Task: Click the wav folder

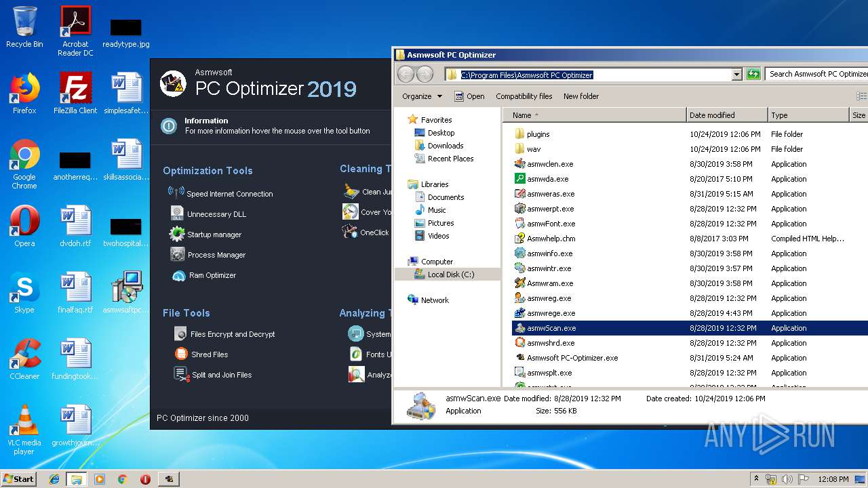Action: point(534,149)
